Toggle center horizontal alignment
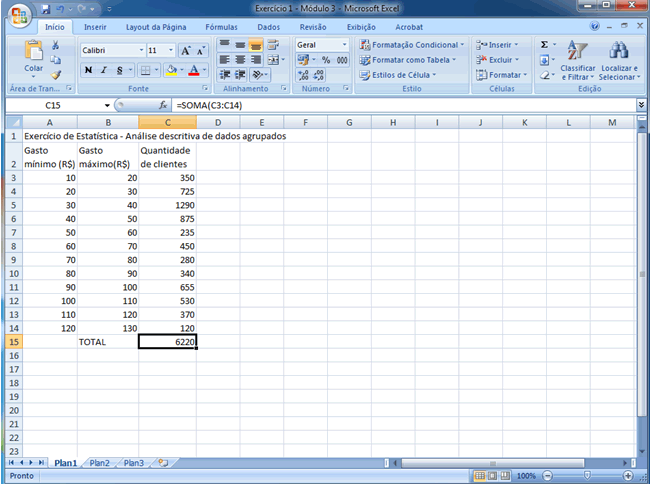 pyautogui.click(x=241, y=60)
